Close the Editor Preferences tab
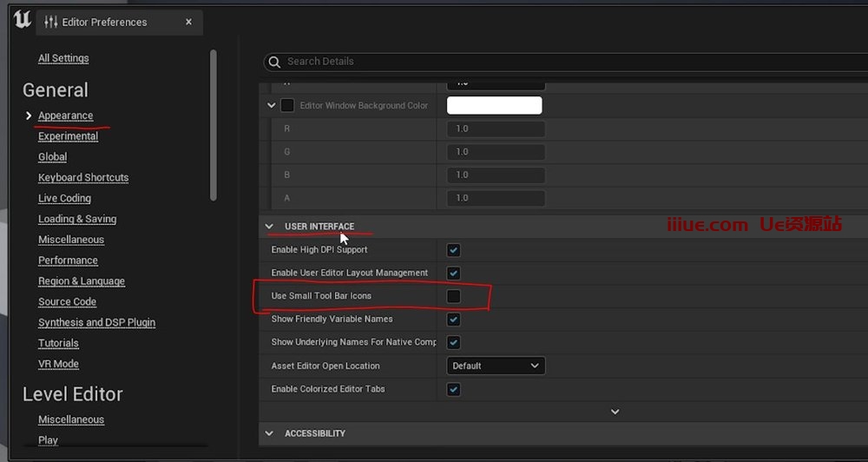This screenshot has width=868, height=462. click(x=188, y=22)
